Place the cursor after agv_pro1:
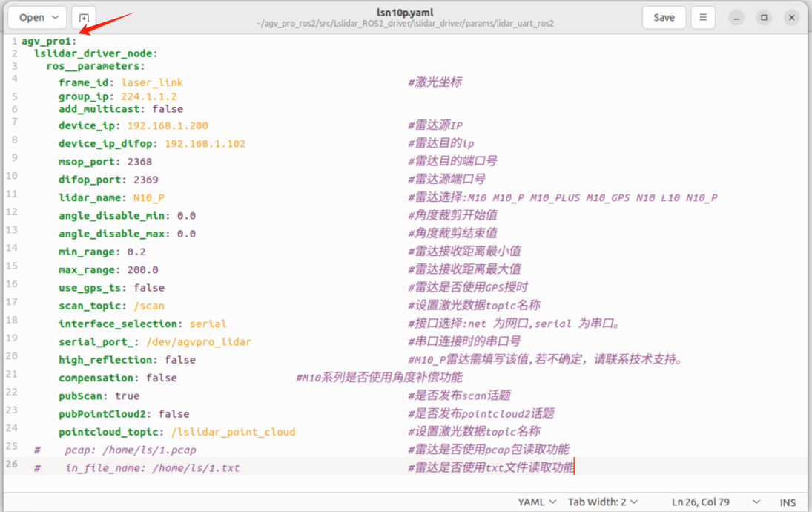Screen dimensions: 812x512 77,41
